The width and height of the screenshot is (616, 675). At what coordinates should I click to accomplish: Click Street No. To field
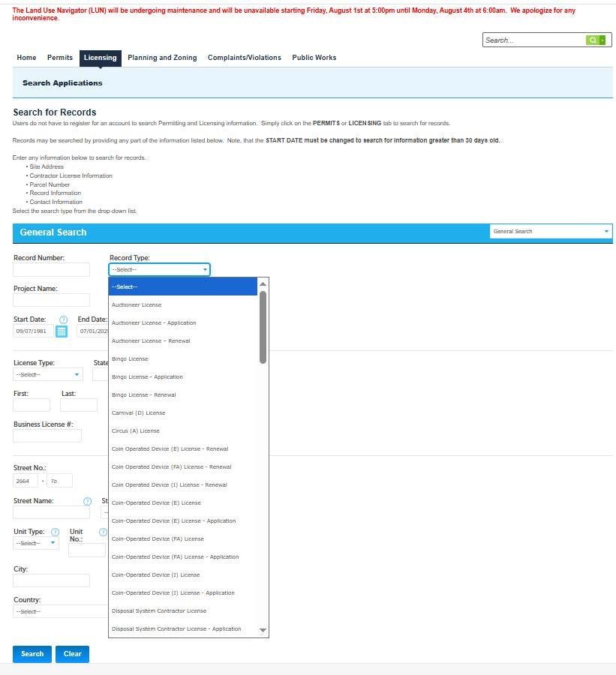pyautogui.click(x=59, y=481)
